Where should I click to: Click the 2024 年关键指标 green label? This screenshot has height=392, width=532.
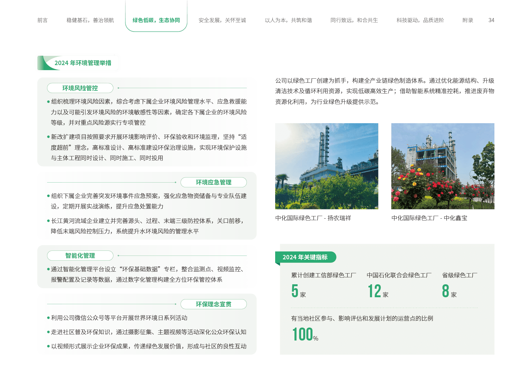pos(305,257)
